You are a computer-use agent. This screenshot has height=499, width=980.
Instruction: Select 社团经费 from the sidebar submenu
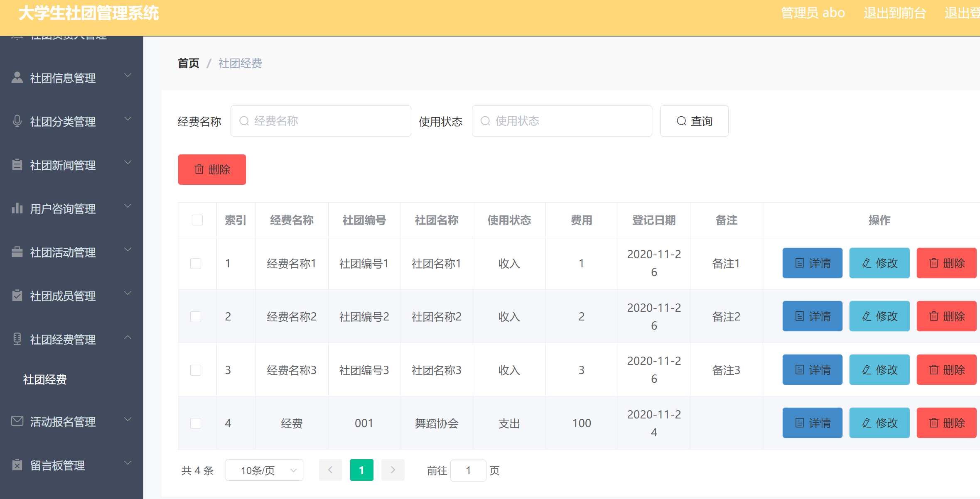(x=44, y=379)
